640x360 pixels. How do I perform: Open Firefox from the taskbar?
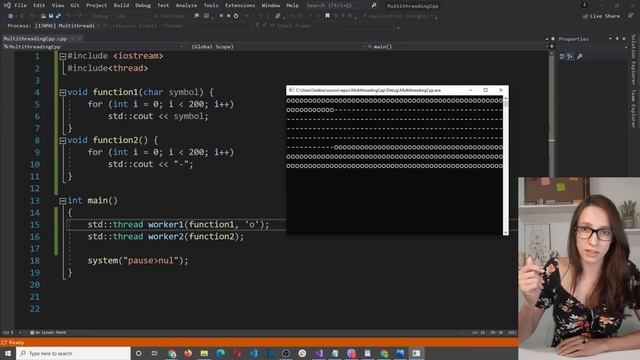[188, 353]
